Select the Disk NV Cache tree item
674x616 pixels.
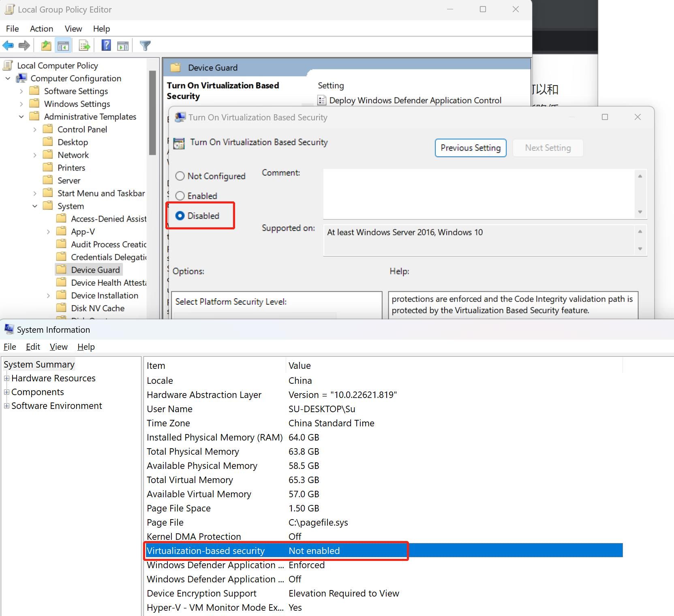point(98,308)
